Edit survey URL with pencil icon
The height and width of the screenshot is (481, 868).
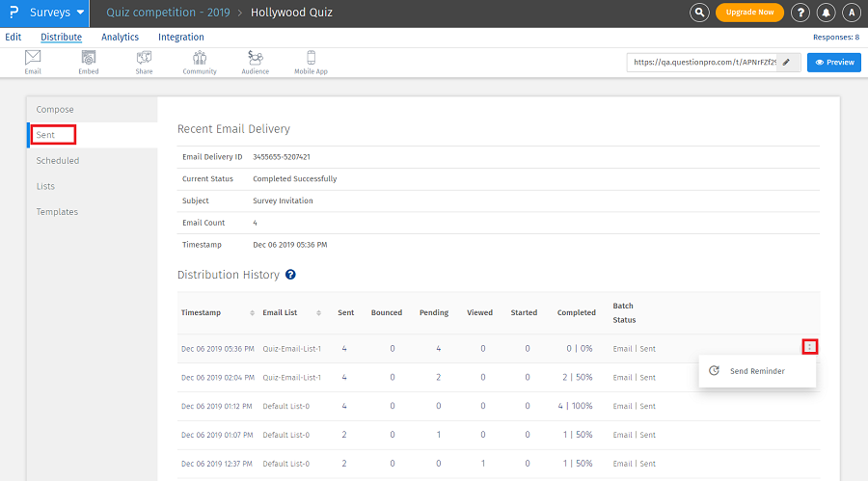pyautogui.click(x=787, y=62)
